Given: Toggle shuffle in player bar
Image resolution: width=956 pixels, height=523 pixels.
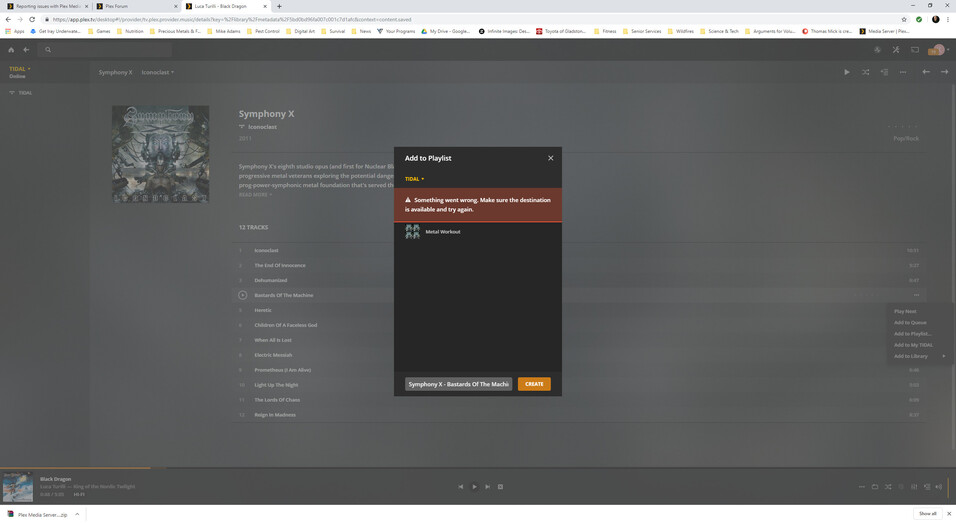Looking at the screenshot, I should tap(888, 486).
